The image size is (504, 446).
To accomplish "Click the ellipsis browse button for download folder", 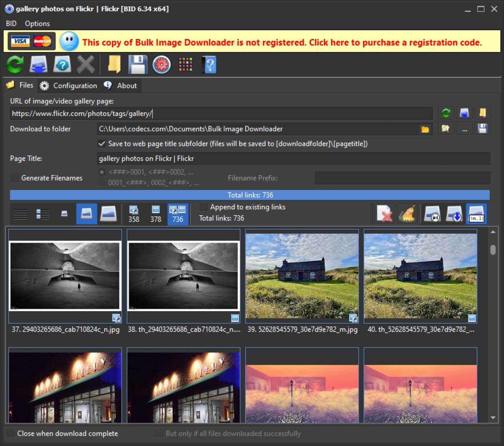I will [464, 129].
